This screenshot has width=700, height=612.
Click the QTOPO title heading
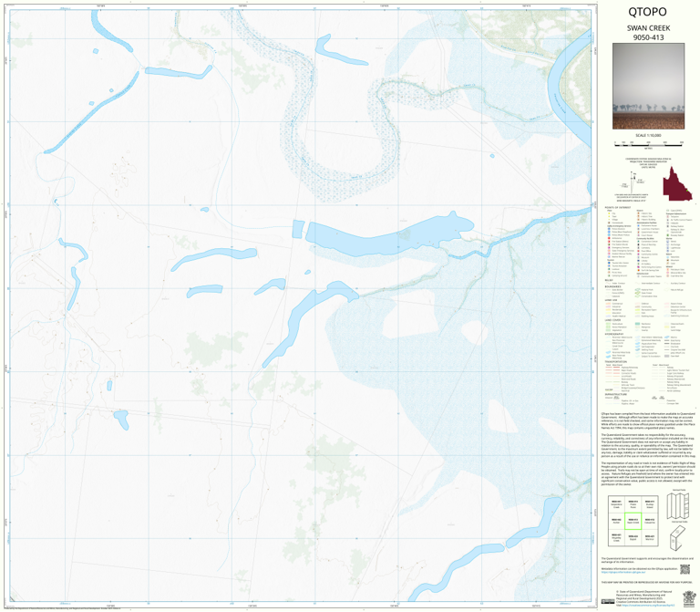(647, 12)
